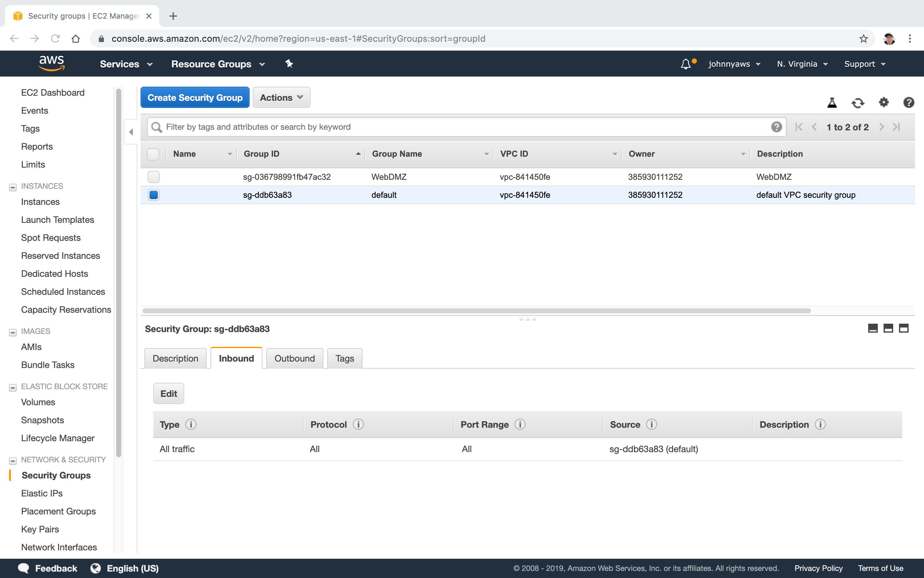Click the Feedback speech bubble icon
The image size is (924, 578).
pos(24,568)
